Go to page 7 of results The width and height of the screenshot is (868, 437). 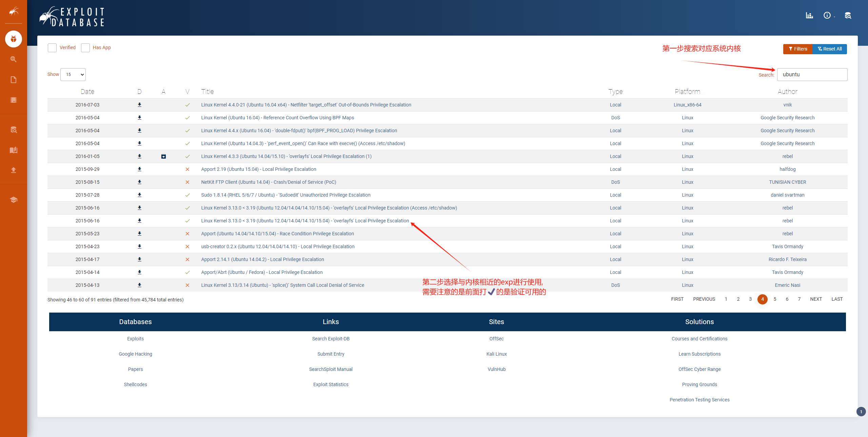(x=799, y=299)
